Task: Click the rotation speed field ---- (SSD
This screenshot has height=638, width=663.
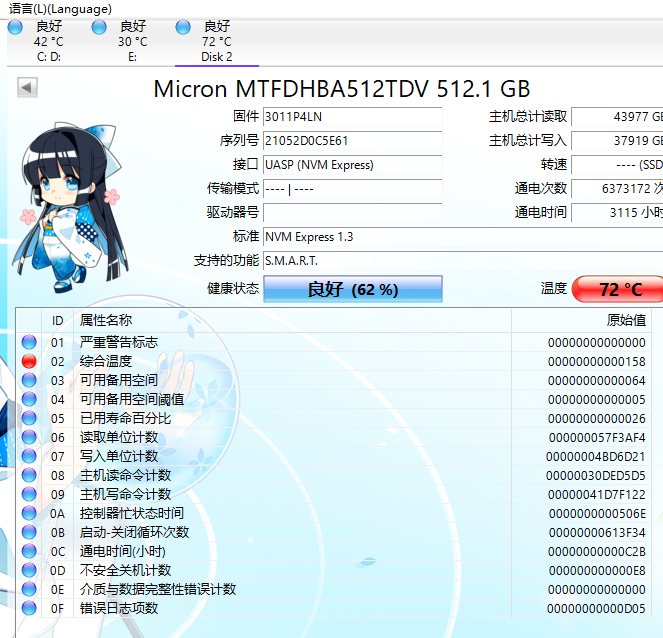Action: [617, 164]
